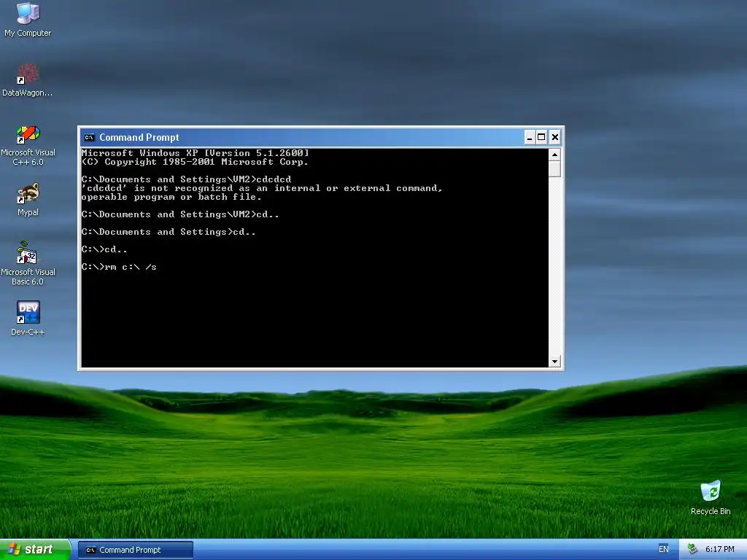Click the console scrollbar up arrow

(x=554, y=155)
